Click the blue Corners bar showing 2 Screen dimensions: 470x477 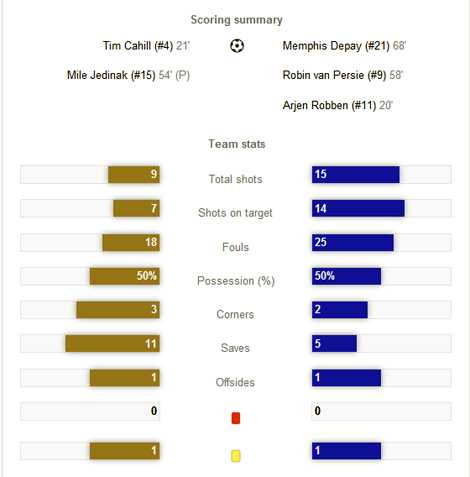[x=340, y=310]
